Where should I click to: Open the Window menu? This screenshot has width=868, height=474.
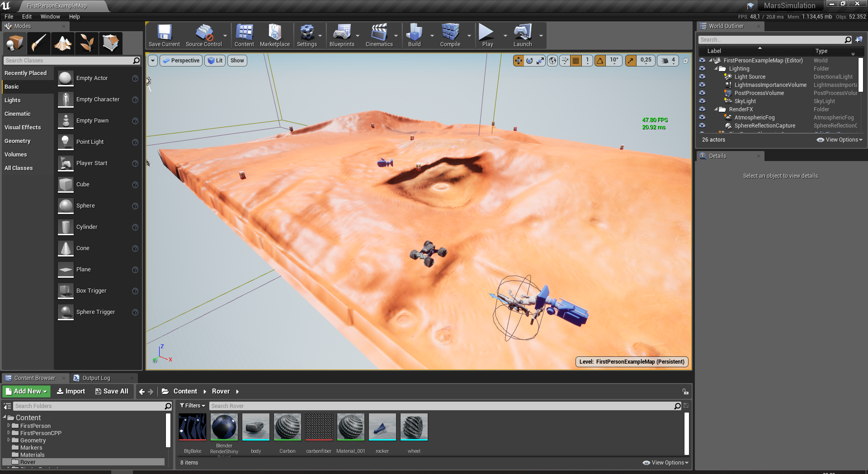(50, 17)
